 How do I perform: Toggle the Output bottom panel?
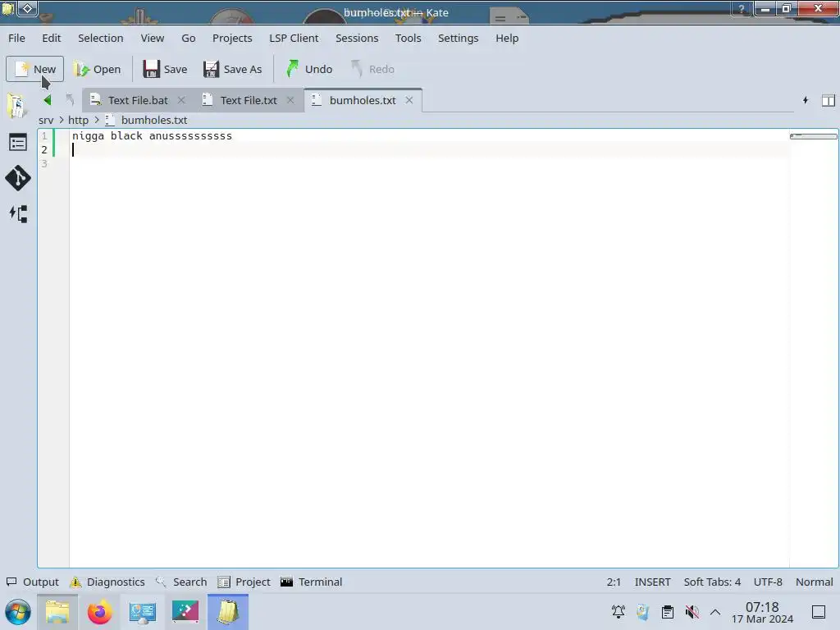[x=33, y=582]
